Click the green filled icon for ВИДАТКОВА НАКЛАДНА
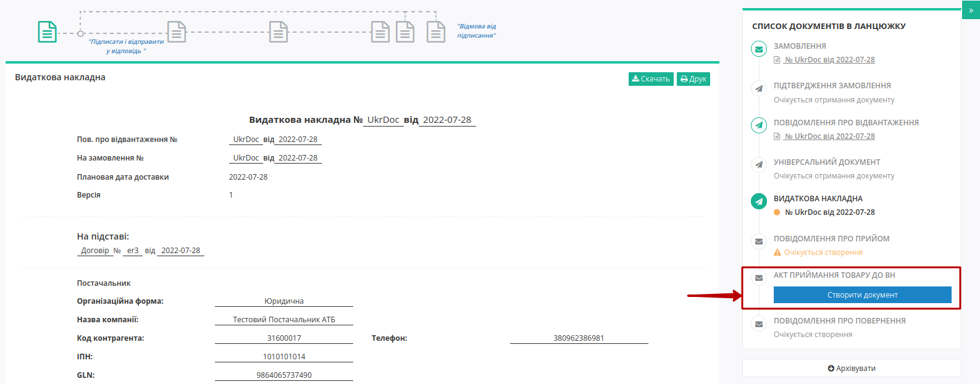Screen dimensions: 980x384 (x=759, y=201)
